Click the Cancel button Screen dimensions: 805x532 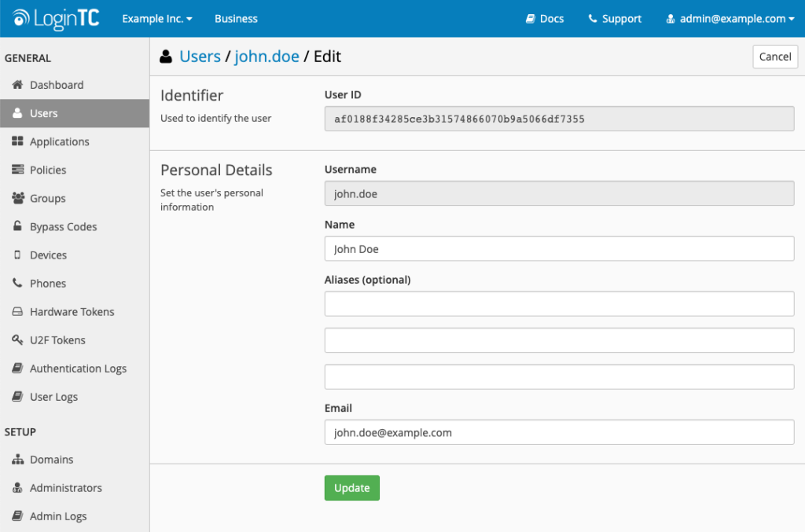(774, 57)
